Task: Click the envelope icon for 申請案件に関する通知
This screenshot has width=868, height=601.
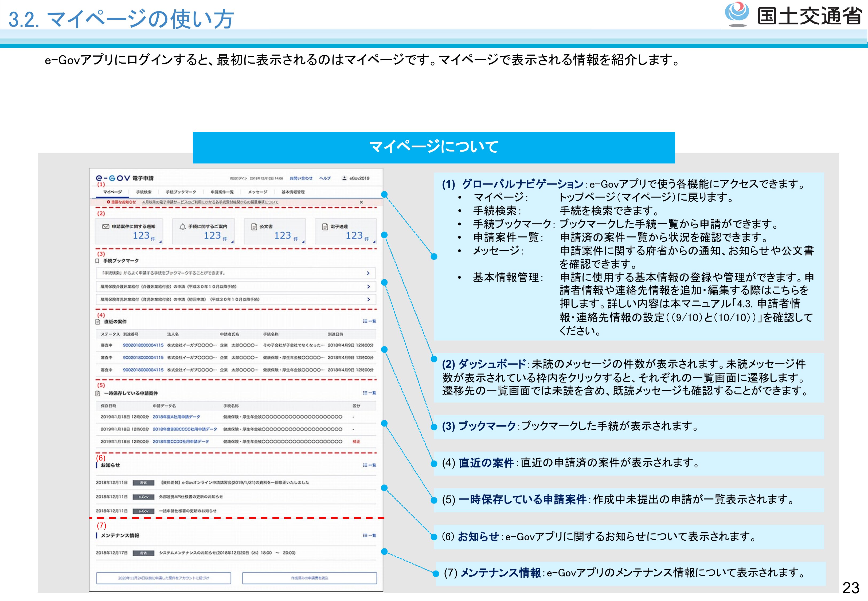Action: point(106,226)
